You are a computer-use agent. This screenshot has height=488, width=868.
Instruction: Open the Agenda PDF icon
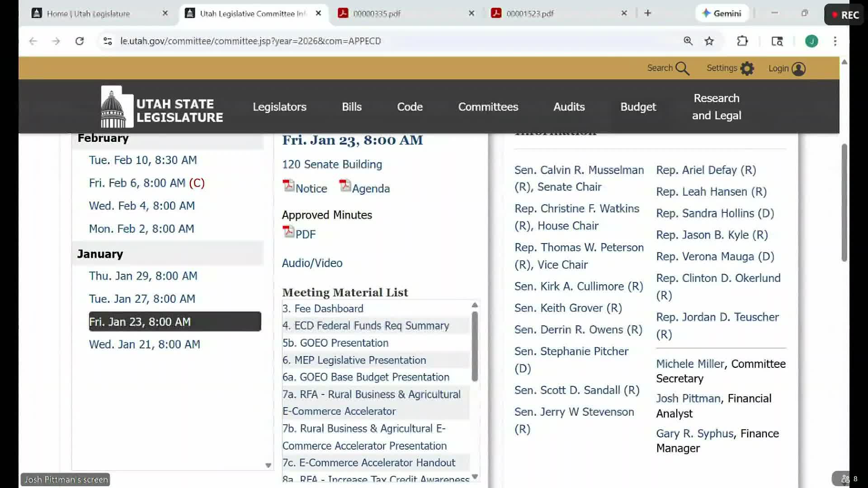click(x=345, y=186)
